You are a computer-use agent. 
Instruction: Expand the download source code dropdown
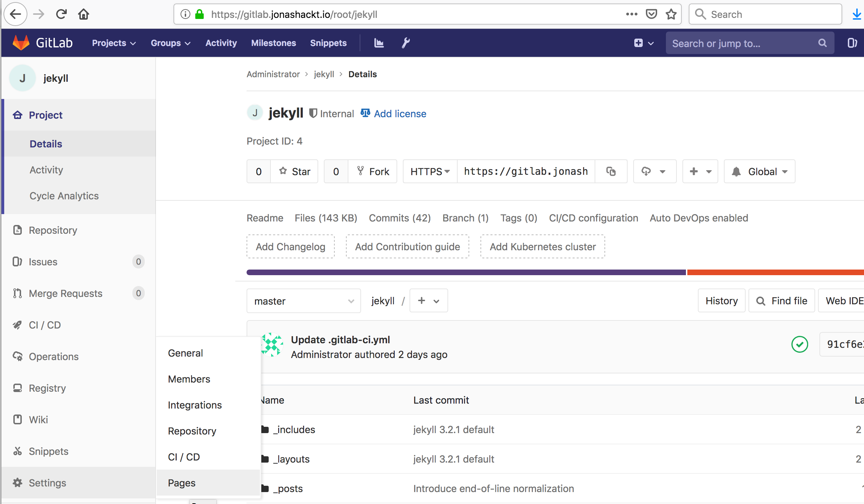654,171
